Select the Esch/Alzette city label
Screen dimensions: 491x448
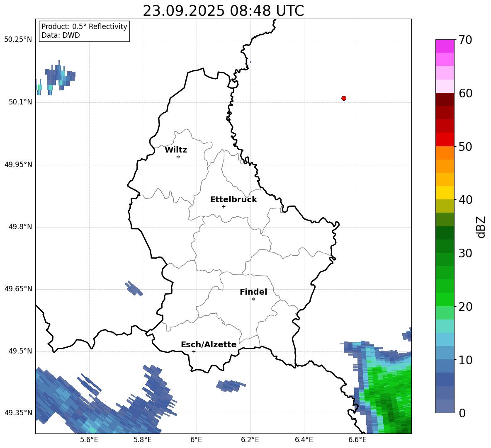(x=209, y=344)
